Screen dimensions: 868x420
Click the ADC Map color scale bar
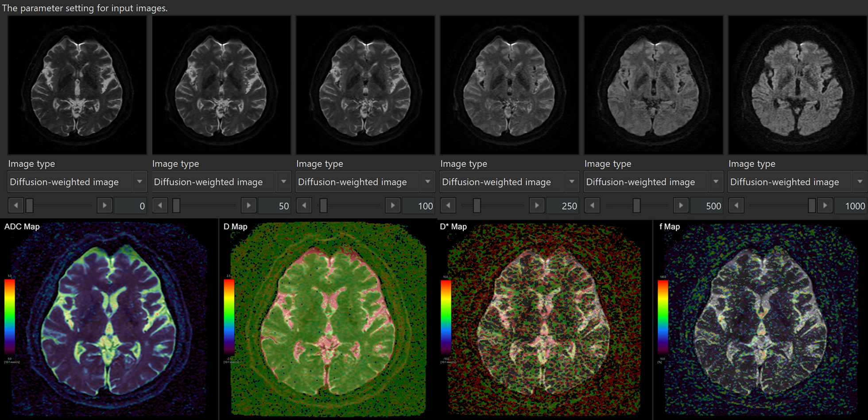click(9, 316)
